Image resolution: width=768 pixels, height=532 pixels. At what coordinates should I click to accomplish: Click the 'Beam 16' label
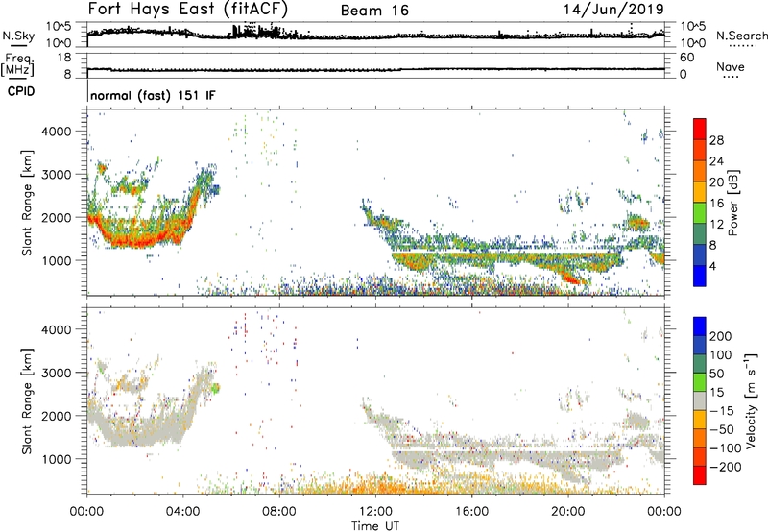[374, 11]
